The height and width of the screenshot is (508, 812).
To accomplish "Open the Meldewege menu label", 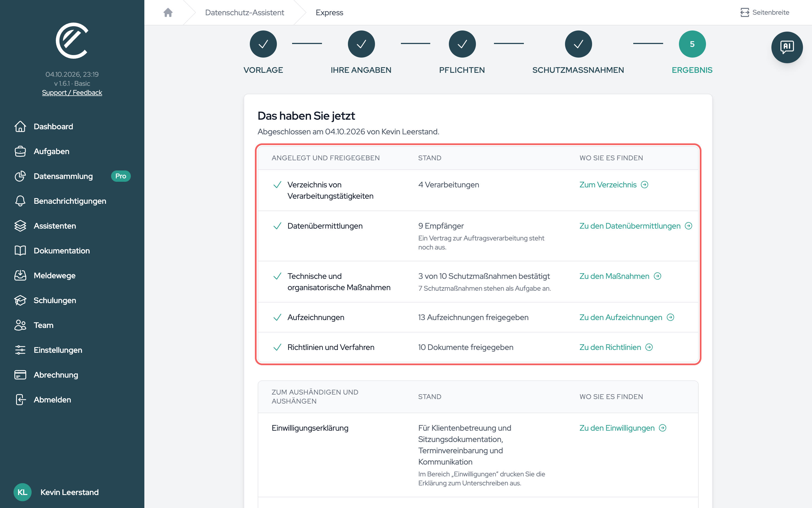I will [55, 276].
